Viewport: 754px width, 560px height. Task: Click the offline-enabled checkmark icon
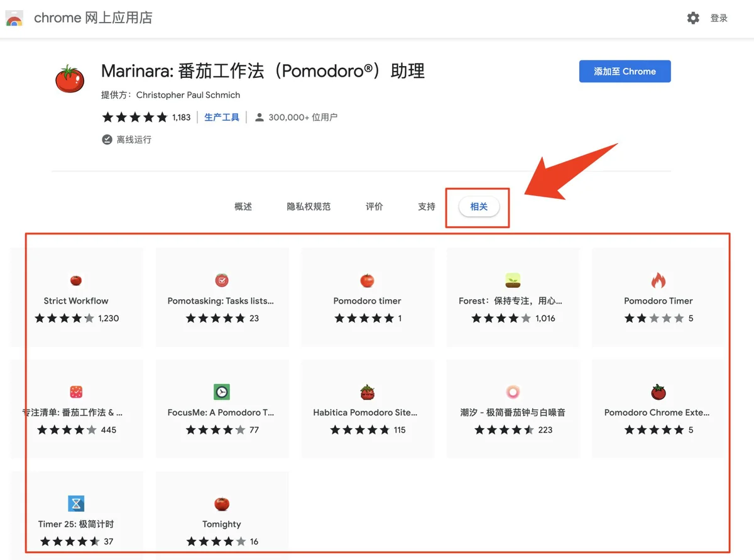(107, 140)
